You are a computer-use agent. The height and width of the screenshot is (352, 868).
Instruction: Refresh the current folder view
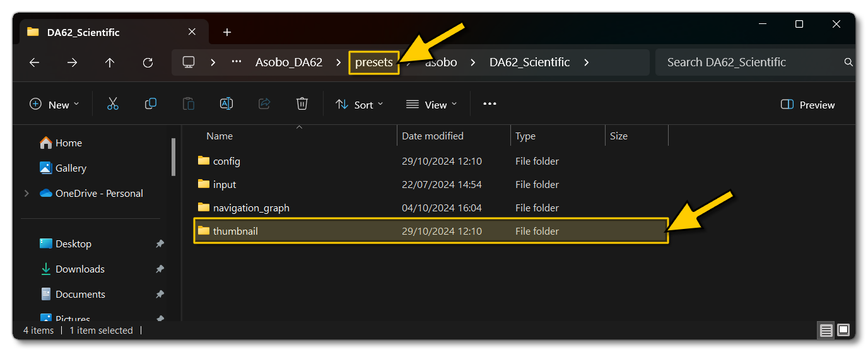(148, 62)
